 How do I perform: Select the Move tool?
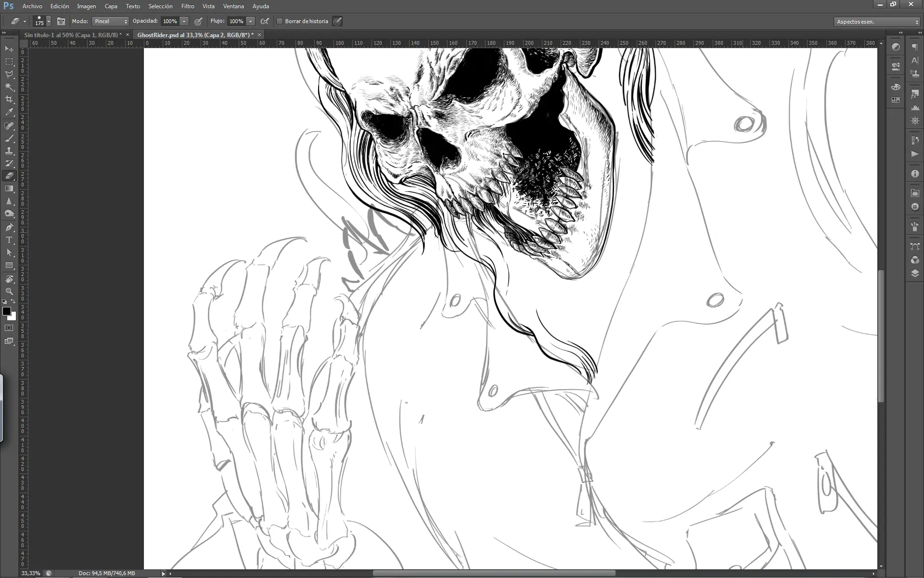pos(9,49)
